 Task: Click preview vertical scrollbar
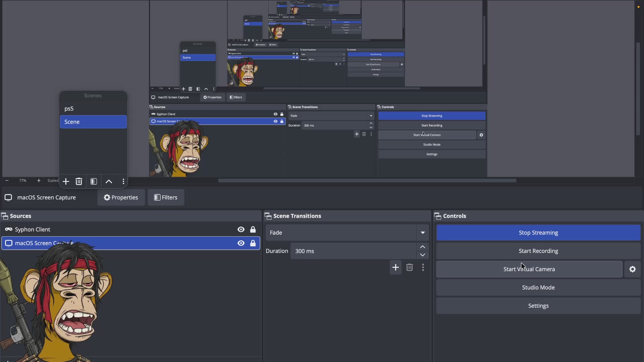point(638,89)
